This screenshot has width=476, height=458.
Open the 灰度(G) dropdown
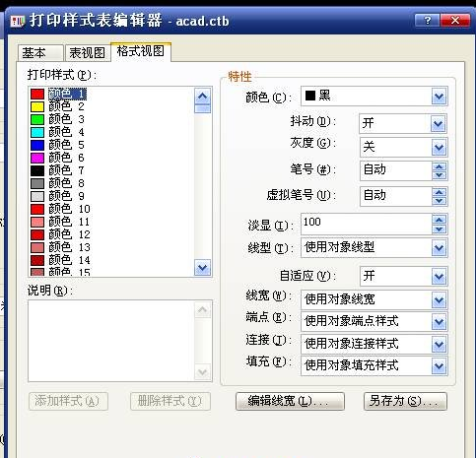tap(439, 148)
